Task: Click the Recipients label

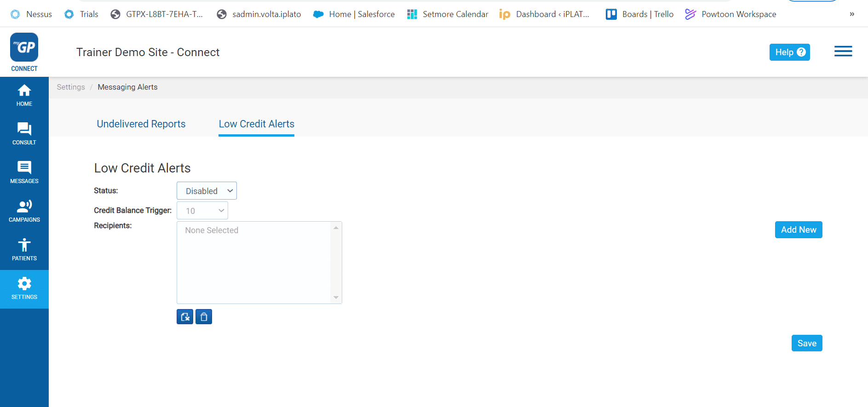Action: point(113,226)
